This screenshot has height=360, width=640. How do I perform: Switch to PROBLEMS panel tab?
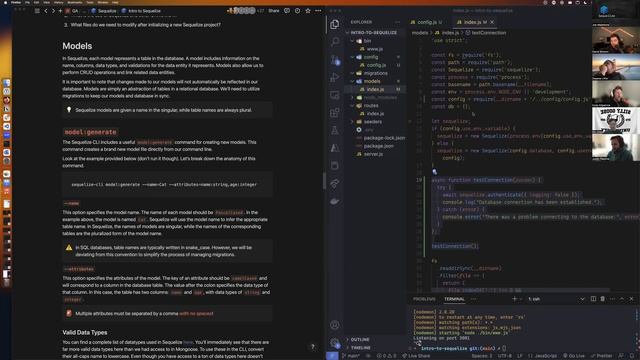point(424,299)
